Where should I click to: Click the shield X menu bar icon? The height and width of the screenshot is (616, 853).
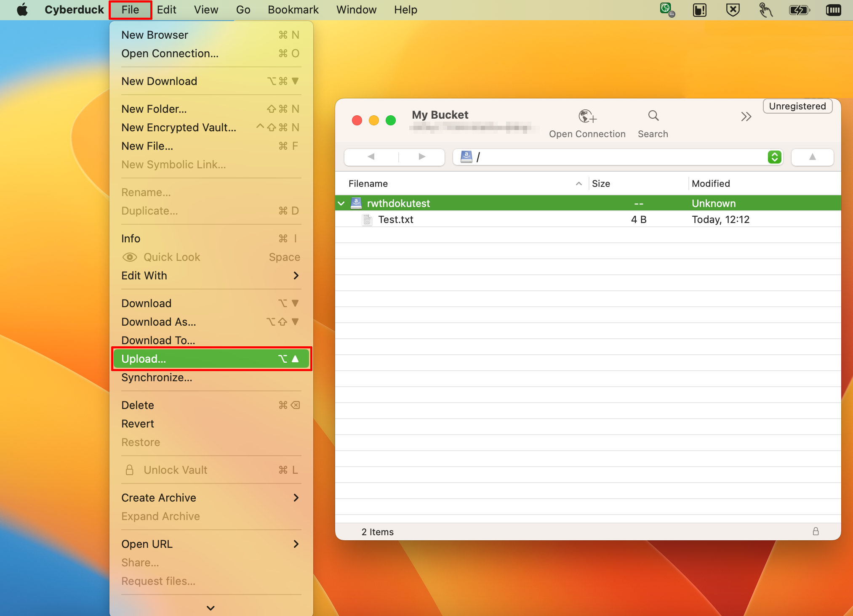click(x=733, y=10)
